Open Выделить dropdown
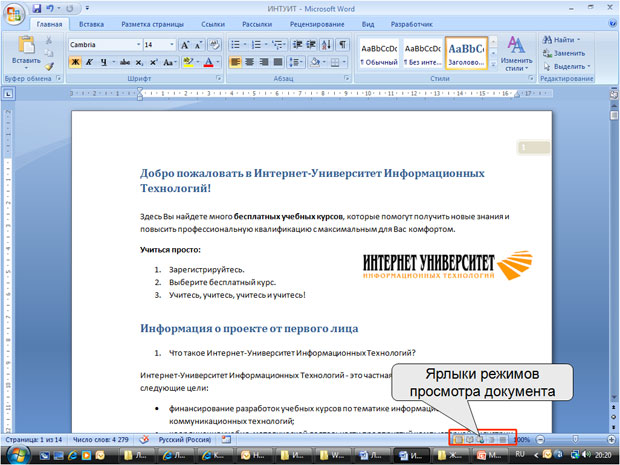Screen dimensions: 620x465 point(567,66)
